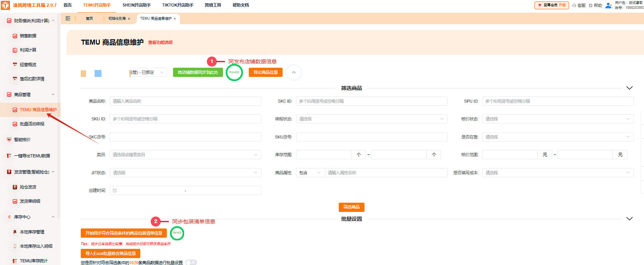
Task: Click 开始同步符合筛选条件的商品包装清单信息 button
Action: click(x=124, y=233)
